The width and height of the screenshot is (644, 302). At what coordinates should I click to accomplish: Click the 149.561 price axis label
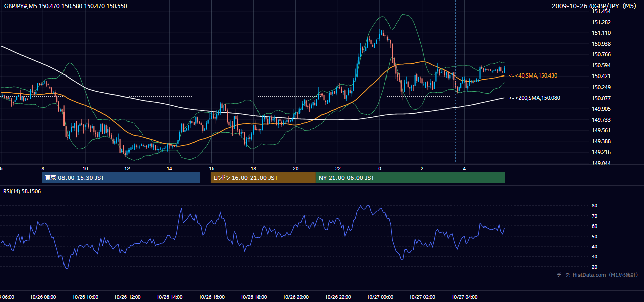click(x=601, y=130)
